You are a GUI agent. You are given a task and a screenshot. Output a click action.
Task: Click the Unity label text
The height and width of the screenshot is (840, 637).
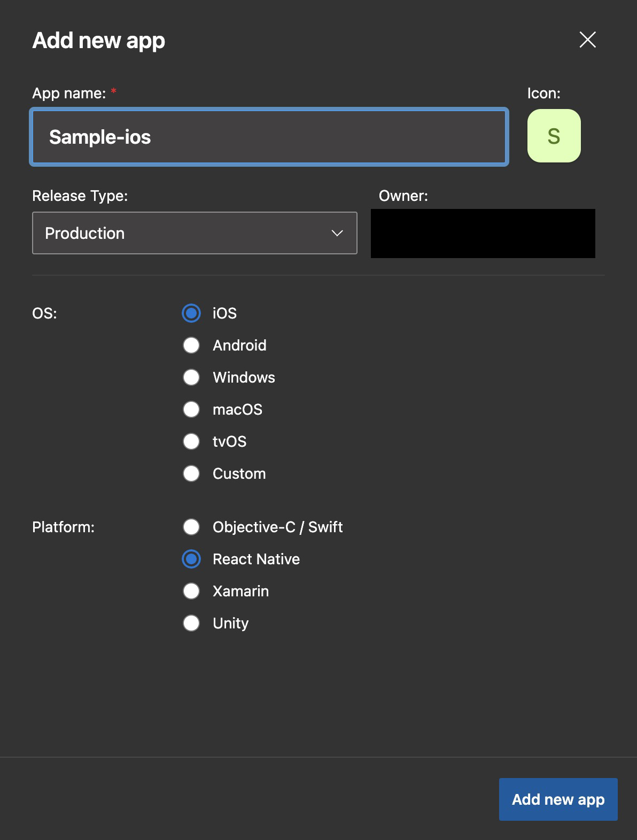230,623
